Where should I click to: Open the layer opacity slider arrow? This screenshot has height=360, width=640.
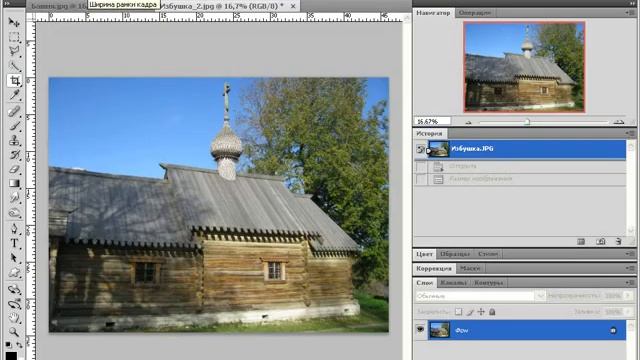pos(628,296)
